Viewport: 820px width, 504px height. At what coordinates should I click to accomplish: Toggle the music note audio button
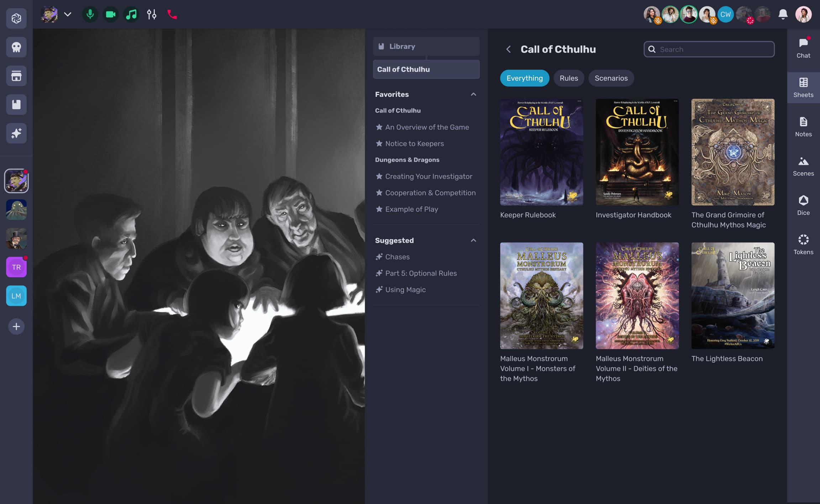click(x=131, y=15)
